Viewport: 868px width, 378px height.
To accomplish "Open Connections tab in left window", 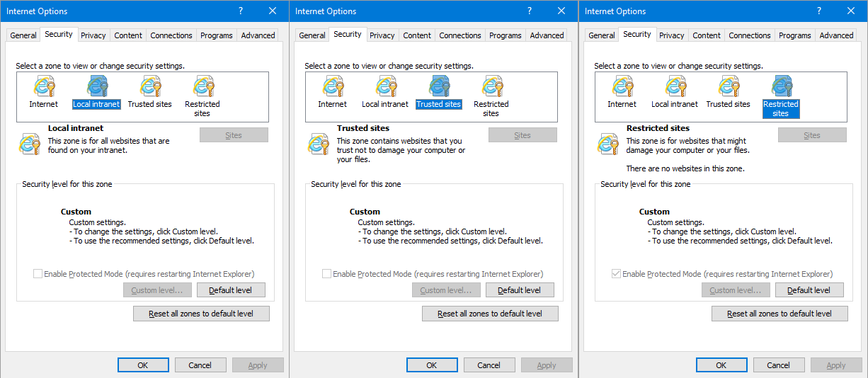I will [171, 35].
